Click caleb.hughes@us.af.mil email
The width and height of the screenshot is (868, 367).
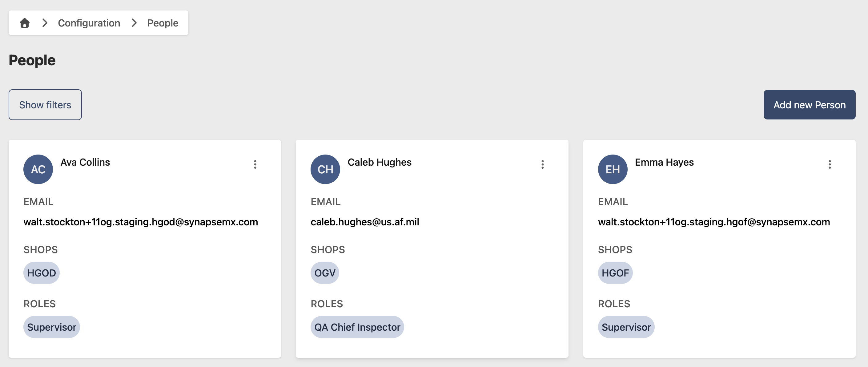click(365, 222)
